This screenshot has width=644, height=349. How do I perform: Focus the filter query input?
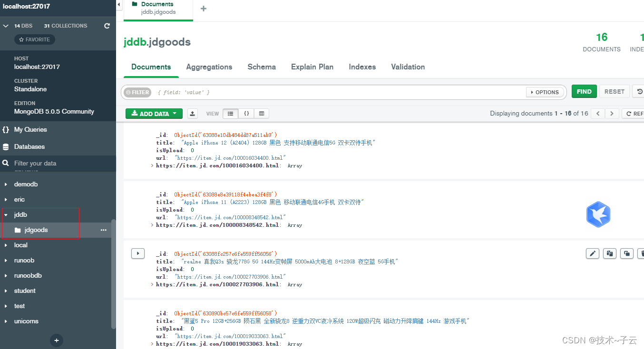pos(340,92)
